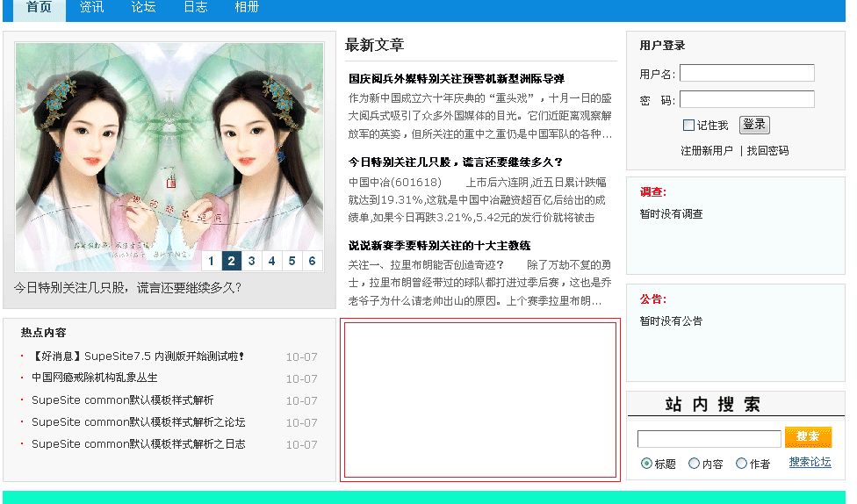Screen dimensions: 857x504
Task: Go to the 论坛 tab
Action: (143, 8)
